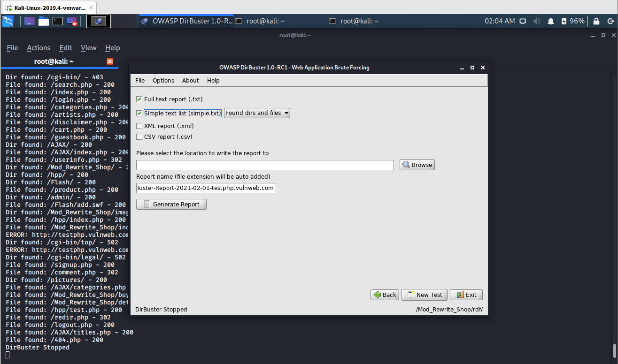The image size is (618, 364).
Task: Click the Report name text field
Action: [206, 188]
